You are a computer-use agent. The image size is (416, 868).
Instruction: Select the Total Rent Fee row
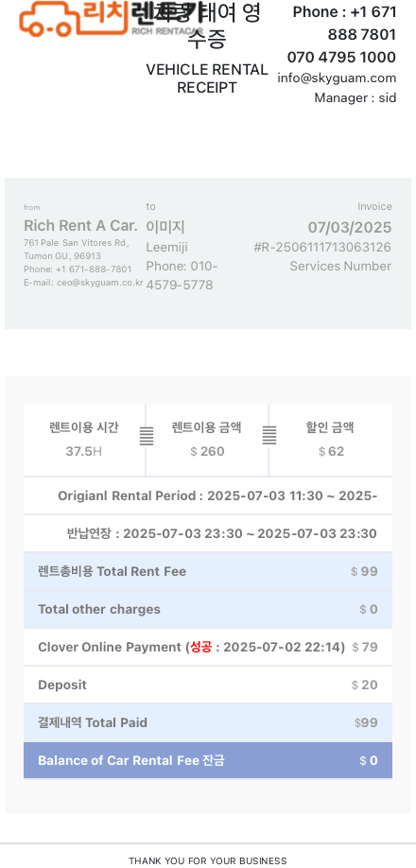208,571
